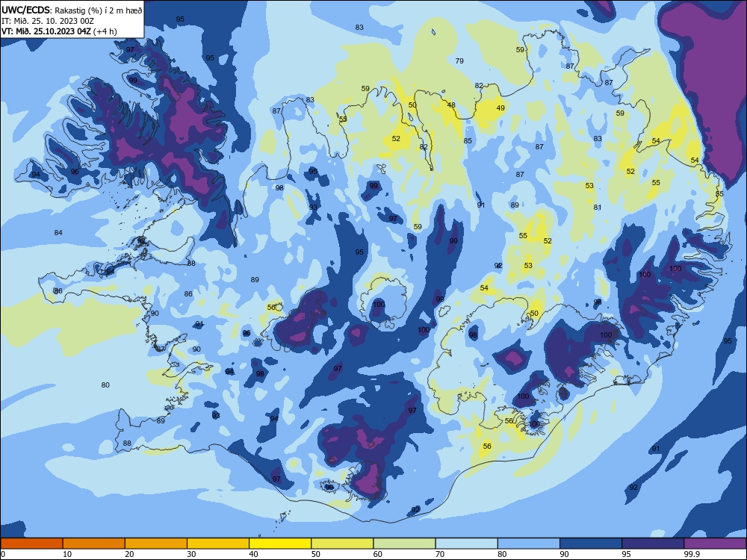Pick the 95–99.9 indigo legend swatch
Viewport: 747px width, 560px height.
pos(653,544)
